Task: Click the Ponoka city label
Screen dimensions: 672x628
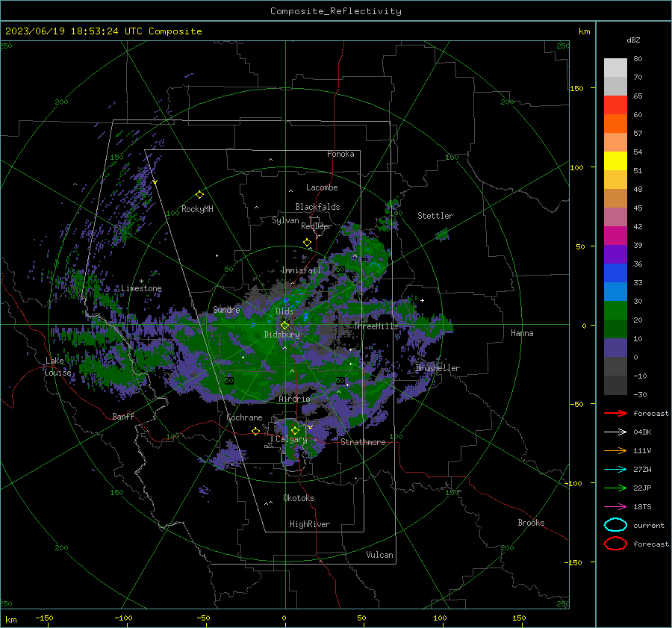Action: 340,154
